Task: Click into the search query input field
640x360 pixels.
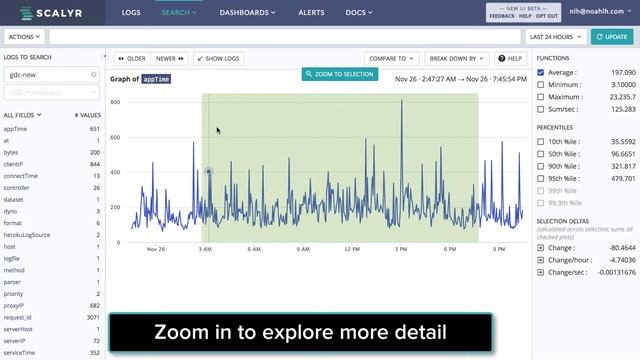Action: [x=285, y=37]
